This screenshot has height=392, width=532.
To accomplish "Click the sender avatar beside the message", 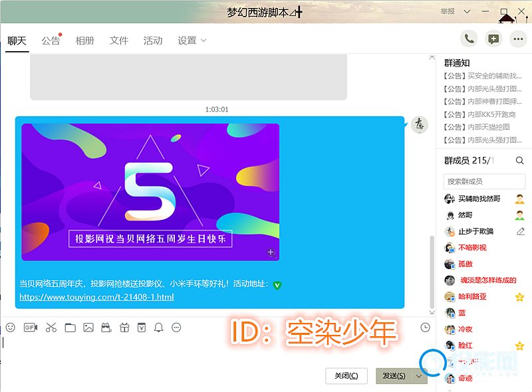I will point(420,124).
